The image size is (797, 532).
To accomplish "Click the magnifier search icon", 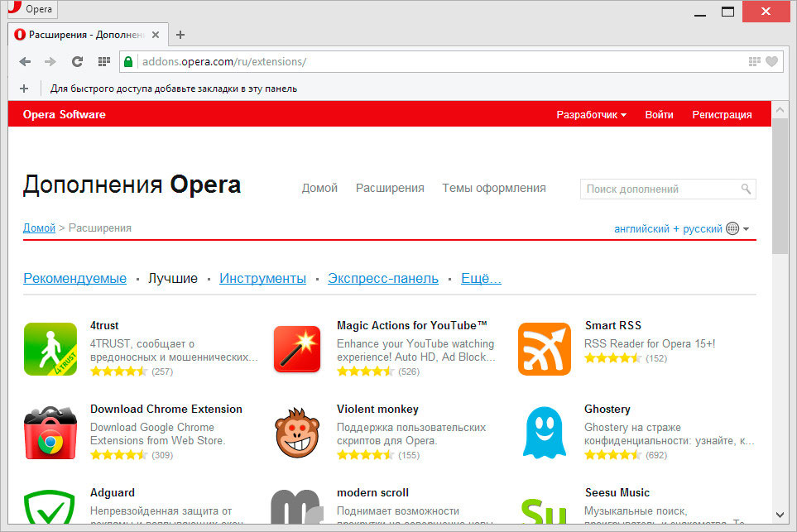I will coord(746,189).
